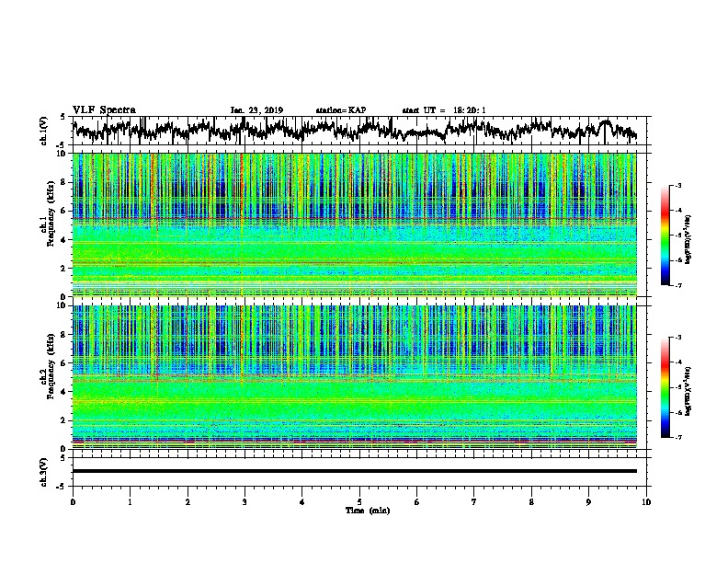Viewport: 728px width, 563px height.
Task: Click the ch.2 spectrogram color bar
Action: pyautogui.click(x=665, y=387)
